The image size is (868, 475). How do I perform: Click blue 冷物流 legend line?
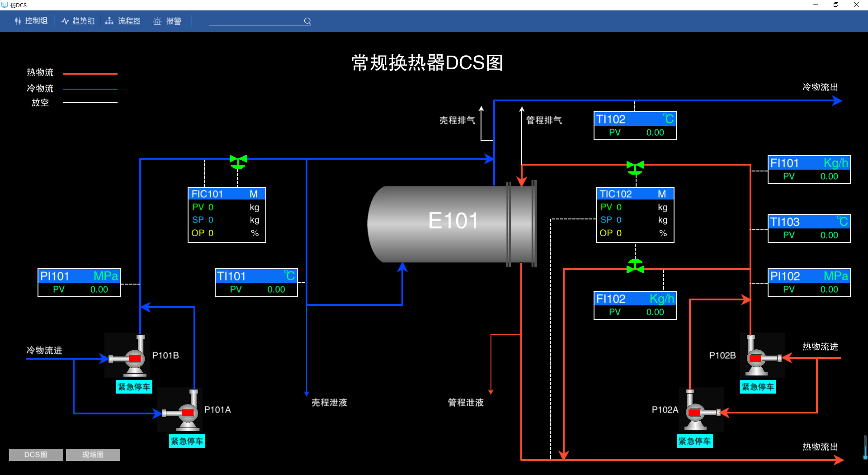point(90,89)
